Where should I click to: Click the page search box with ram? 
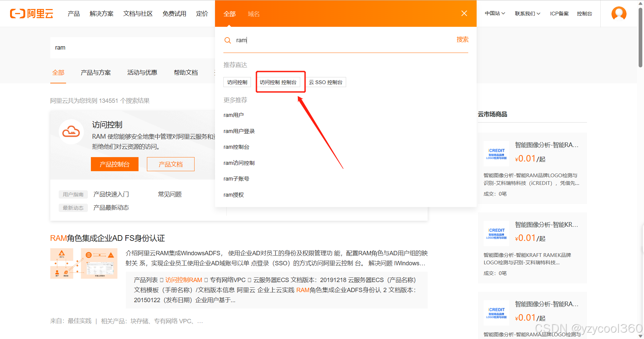[132, 48]
